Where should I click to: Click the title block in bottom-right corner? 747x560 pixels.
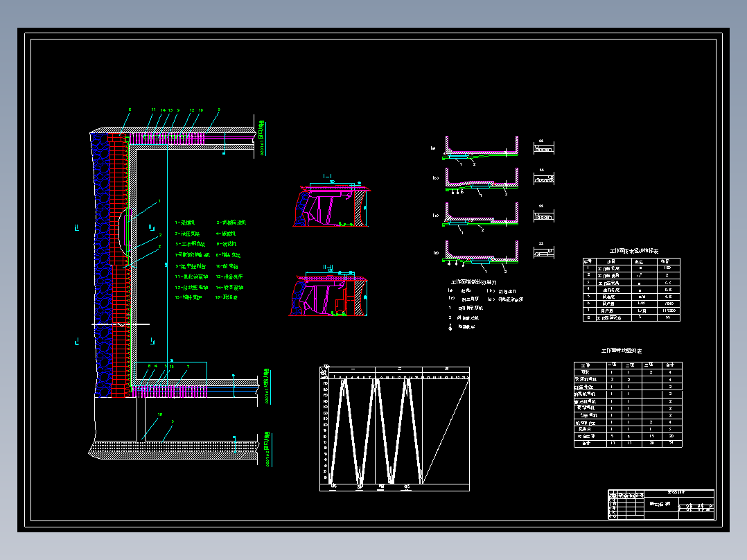(661, 505)
